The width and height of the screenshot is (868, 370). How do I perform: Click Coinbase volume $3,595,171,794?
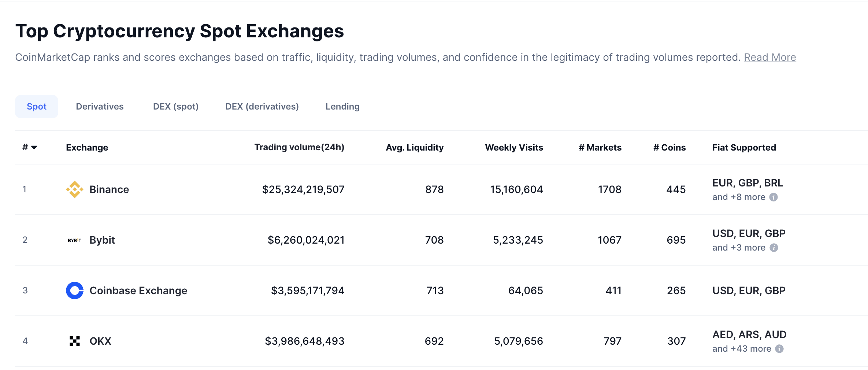click(308, 291)
